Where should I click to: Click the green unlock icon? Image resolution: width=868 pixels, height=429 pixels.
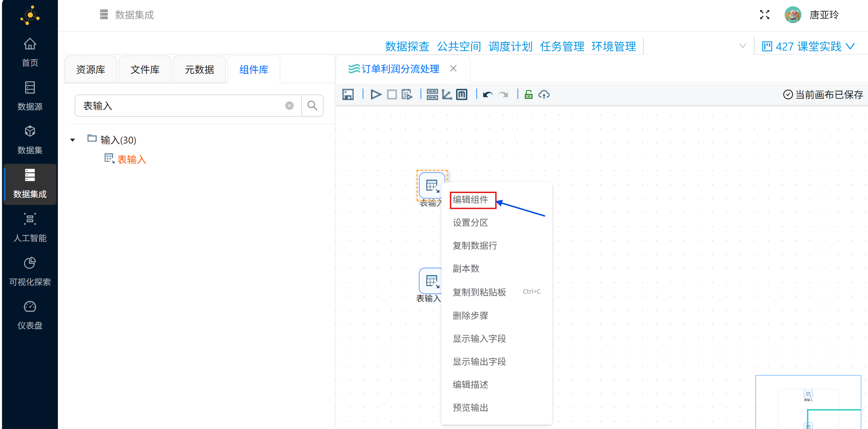528,94
